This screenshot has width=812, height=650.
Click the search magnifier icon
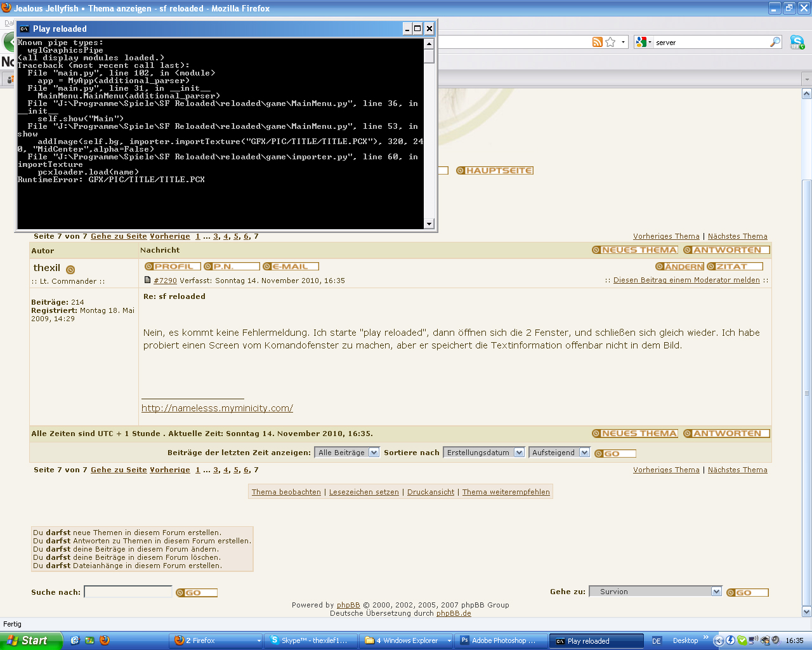pos(775,42)
